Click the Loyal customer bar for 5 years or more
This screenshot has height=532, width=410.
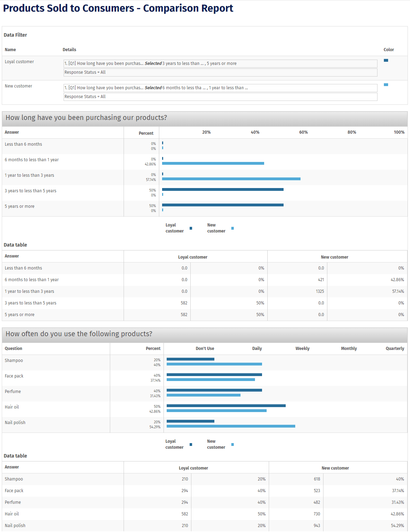(x=222, y=205)
